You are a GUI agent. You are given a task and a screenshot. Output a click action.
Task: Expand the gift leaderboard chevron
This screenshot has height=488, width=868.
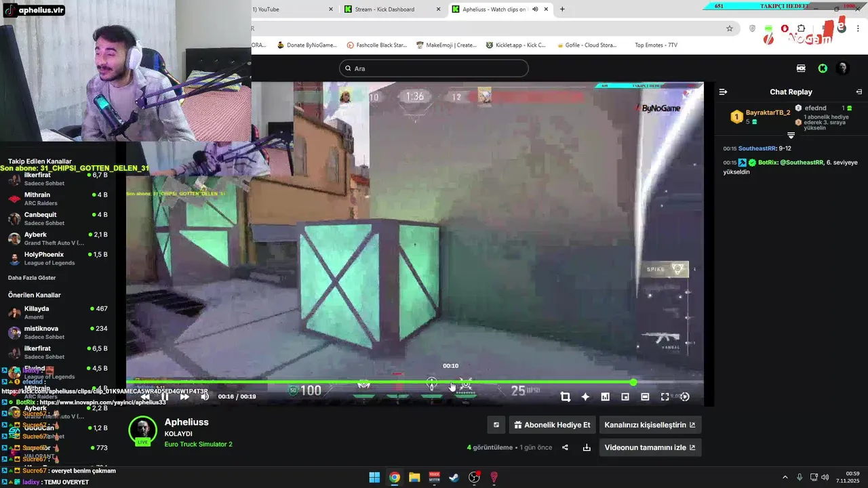791,136
